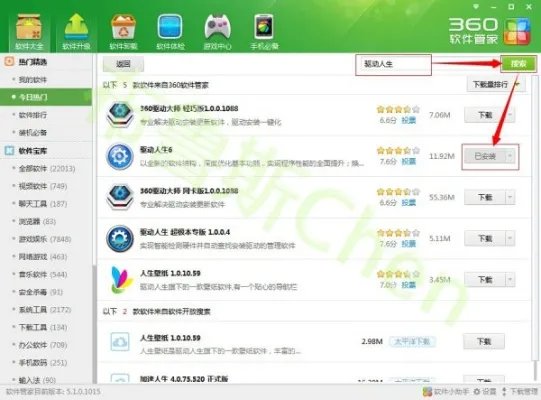Click 投票 link for 驱动人生 超极本专版
Image resolution: width=541 pixels, height=400 pixels.
(x=409, y=244)
